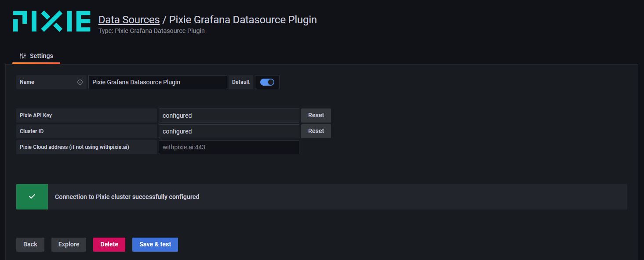Open Explore for this data source
This screenshot has width=644, height=260.
(x=69, y=245)
